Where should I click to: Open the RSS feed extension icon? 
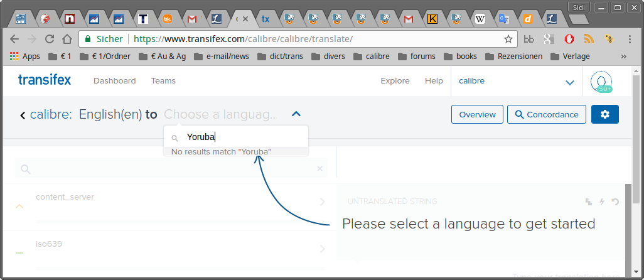[589, 39]
